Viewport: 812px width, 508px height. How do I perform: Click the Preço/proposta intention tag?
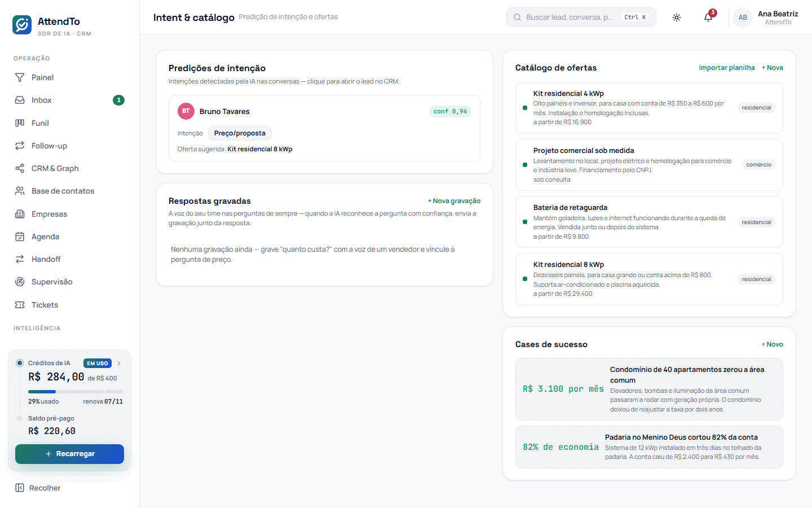pyautogui.click(x=240, y=133)
